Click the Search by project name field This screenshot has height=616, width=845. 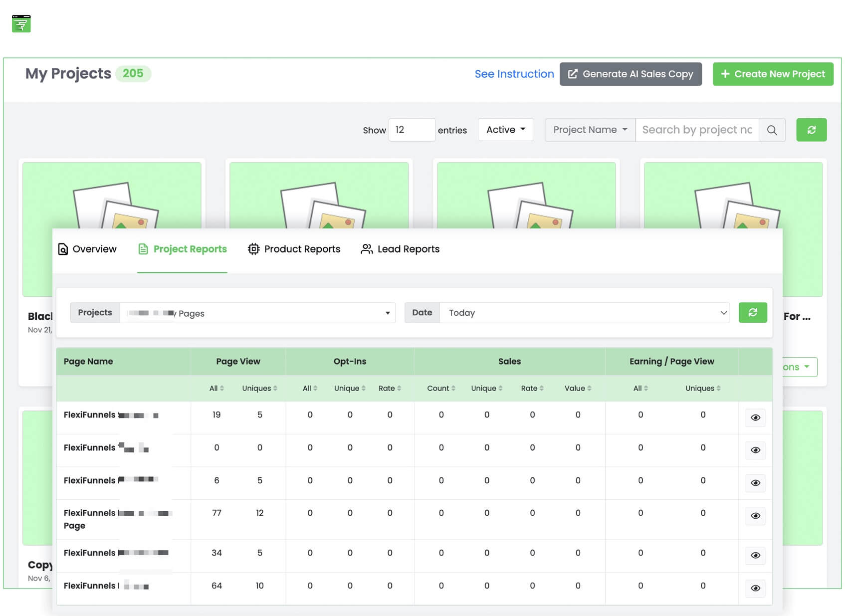click(696, 130)
